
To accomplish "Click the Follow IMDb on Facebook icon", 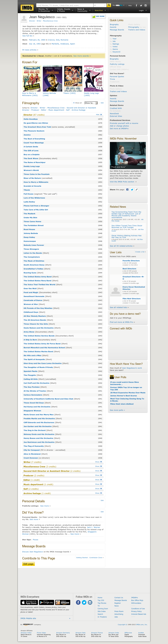I will tap(78, 602).
